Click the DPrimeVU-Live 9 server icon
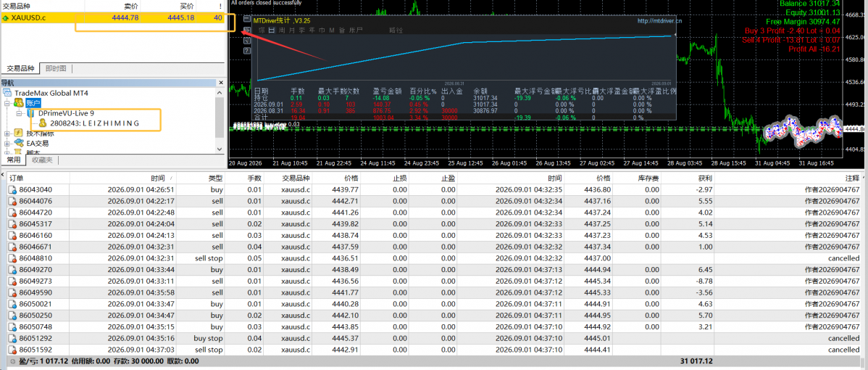Viewport: 868px width, 370px height. coord(32,112)
